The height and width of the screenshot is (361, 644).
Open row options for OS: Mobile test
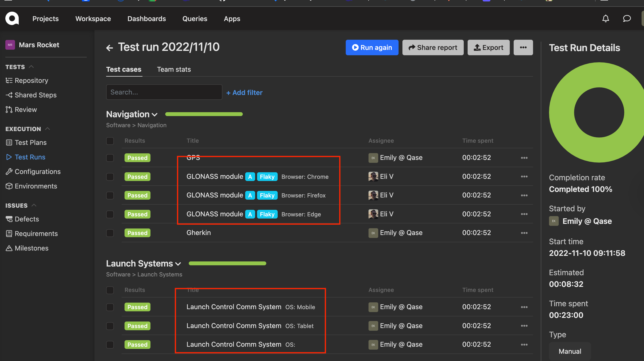pos(524,307)
